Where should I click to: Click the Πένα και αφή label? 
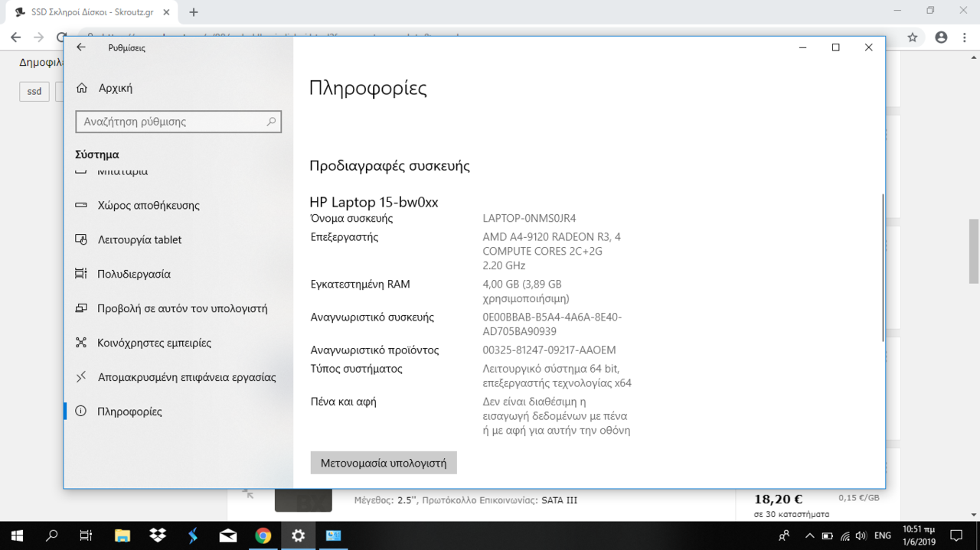(343, 402)
